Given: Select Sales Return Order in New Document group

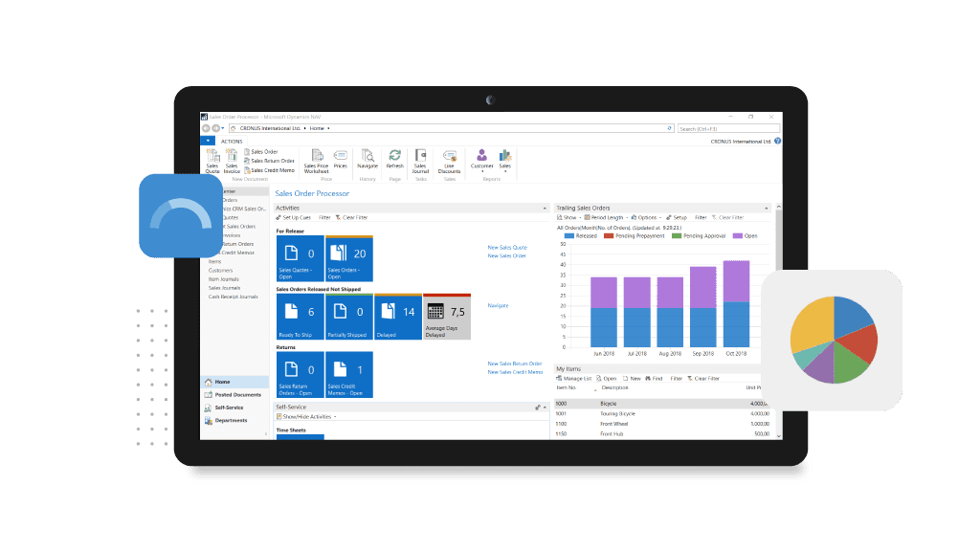Looking at the screenshot, I should tap(271, 161).
